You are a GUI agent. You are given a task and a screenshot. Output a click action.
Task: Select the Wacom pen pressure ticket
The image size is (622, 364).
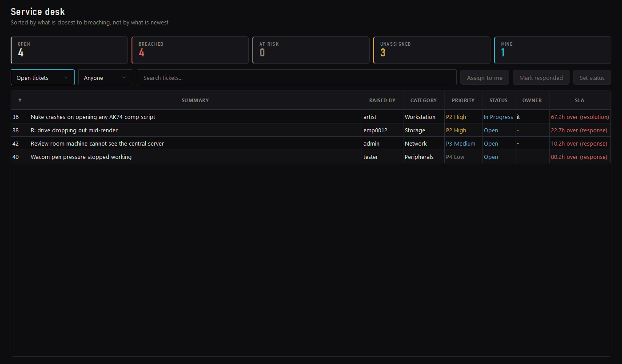click(311, 157)
